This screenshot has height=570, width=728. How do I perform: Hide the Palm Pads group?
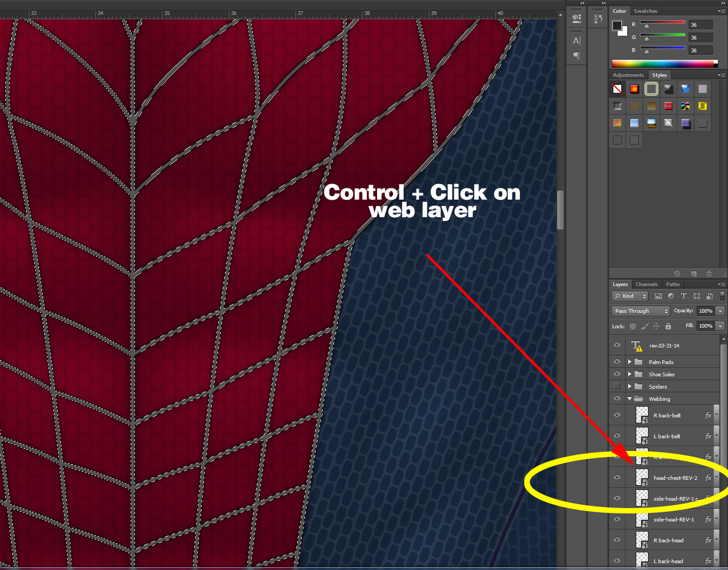click(617, 362)
